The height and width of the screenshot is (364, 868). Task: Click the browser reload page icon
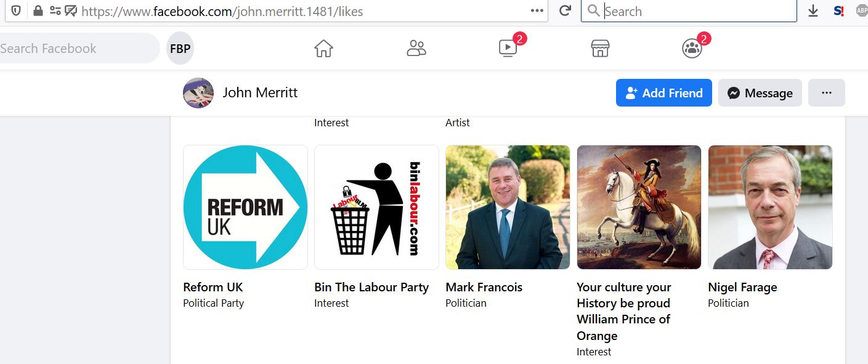click(564, 11)
